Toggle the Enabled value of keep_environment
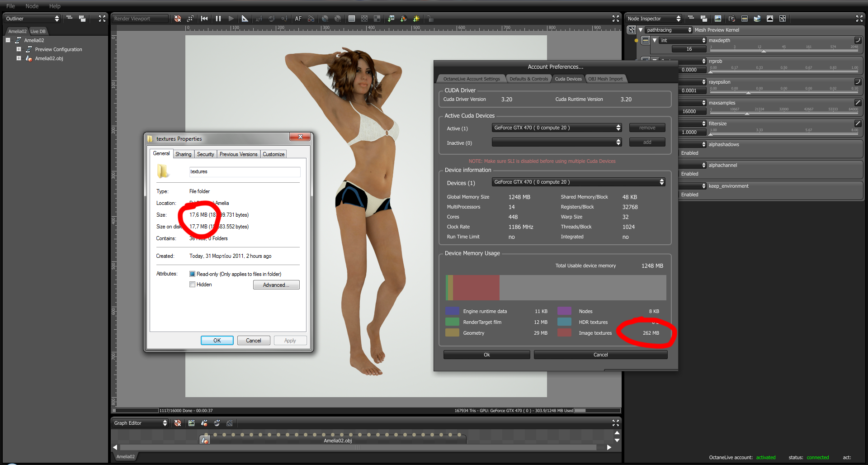This screenshot has height=465, width=868. [x=690, y=195]
